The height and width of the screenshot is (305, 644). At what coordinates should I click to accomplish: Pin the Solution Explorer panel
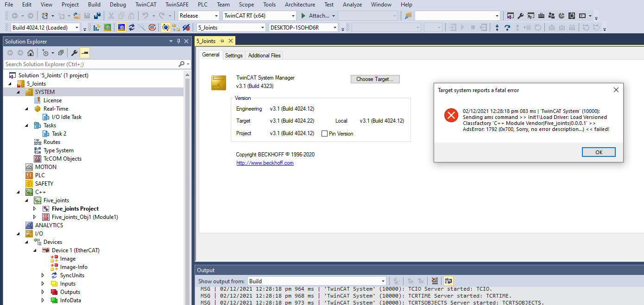pos(179,41)
